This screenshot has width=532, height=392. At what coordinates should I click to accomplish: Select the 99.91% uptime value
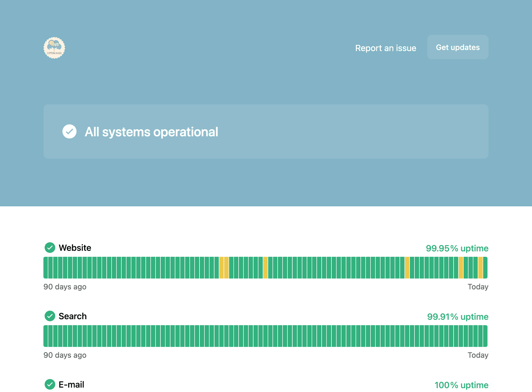457,317
